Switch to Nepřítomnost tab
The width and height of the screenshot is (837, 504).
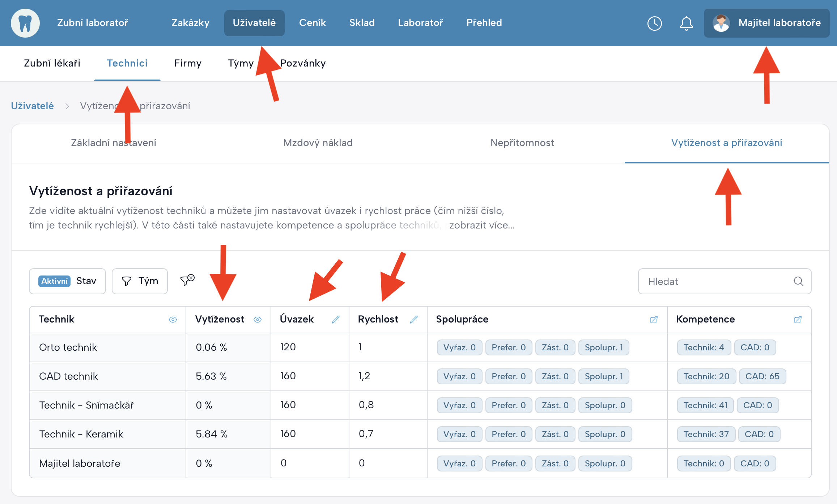(522, 143)
